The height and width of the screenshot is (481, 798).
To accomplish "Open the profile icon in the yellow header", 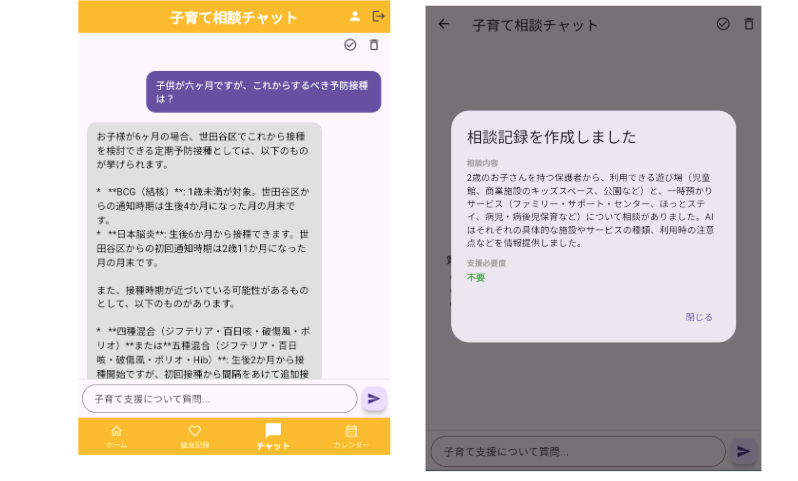I will click(x=355, y=16).
